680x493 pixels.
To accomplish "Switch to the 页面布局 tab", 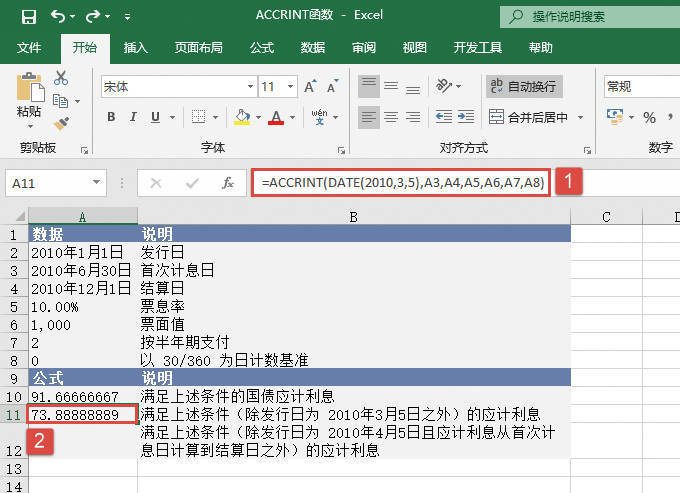I will pos(199,47).
